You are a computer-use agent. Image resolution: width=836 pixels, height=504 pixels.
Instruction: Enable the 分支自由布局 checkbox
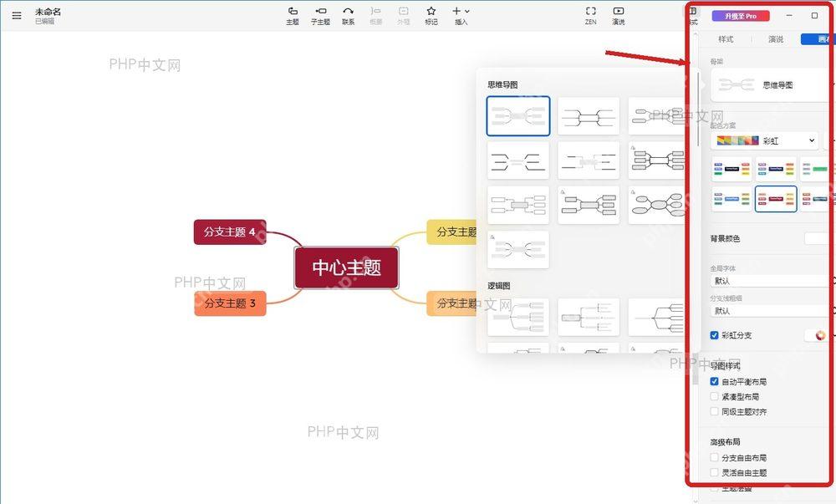(715, 458)
